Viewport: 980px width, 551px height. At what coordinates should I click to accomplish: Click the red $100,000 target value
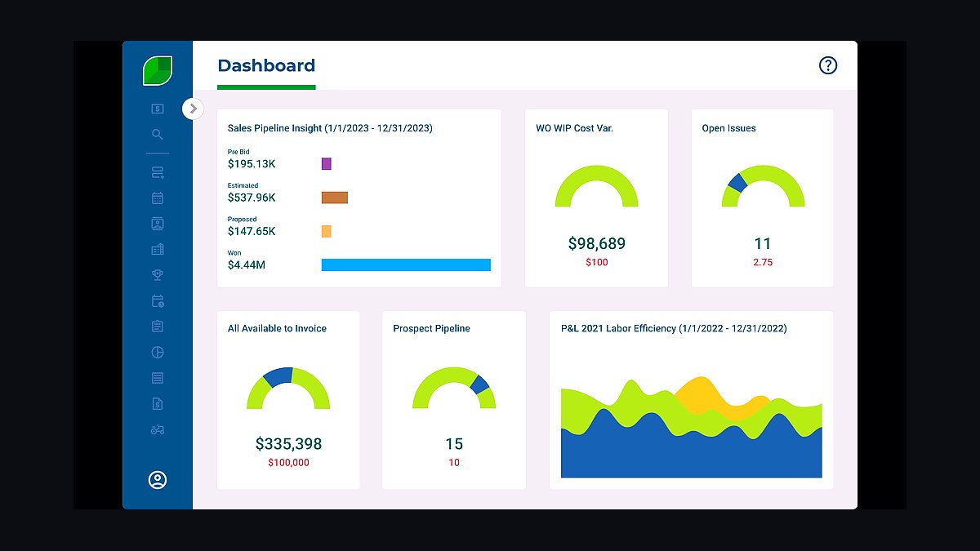tap(288, 463)
